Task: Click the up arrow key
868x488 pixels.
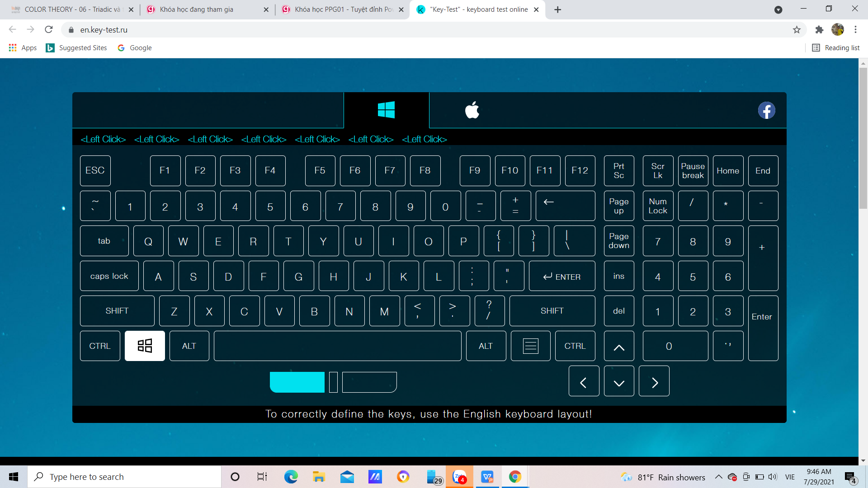Action: (619, 346)
